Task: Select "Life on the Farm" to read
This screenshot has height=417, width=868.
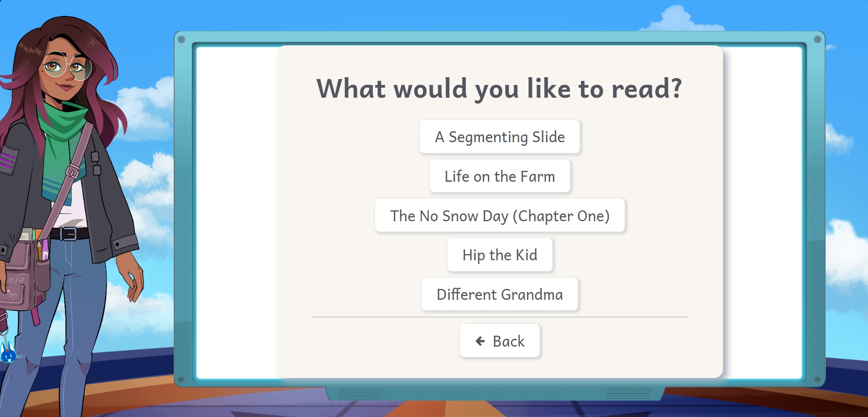Action: (500, 176)
